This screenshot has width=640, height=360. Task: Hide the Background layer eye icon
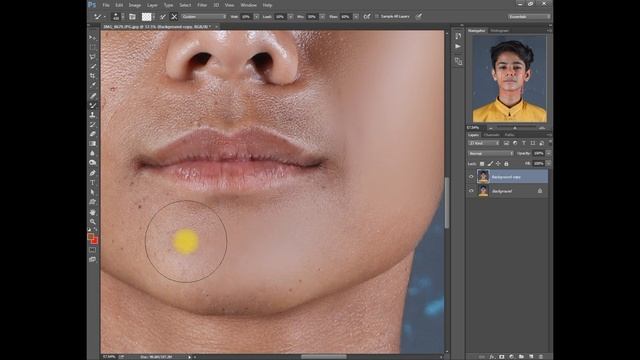pos(471,191)
